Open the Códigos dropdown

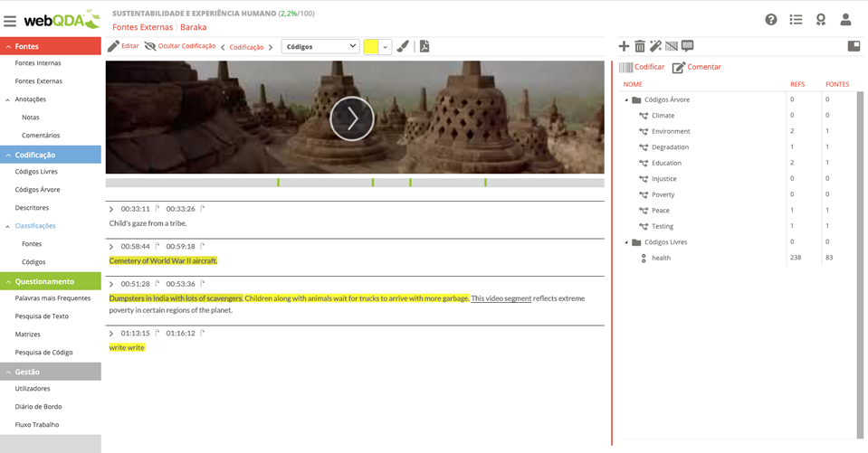pos(320,46)
